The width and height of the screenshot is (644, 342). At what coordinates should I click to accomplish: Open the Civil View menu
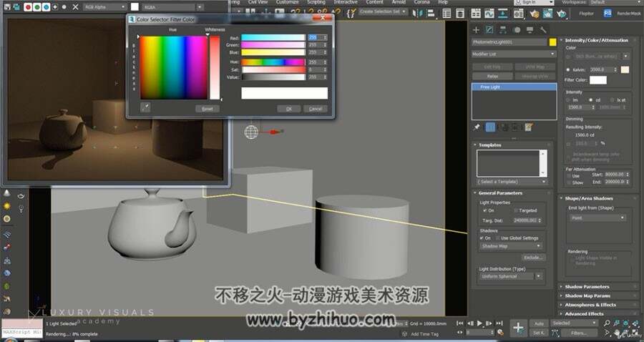point(258,2)
